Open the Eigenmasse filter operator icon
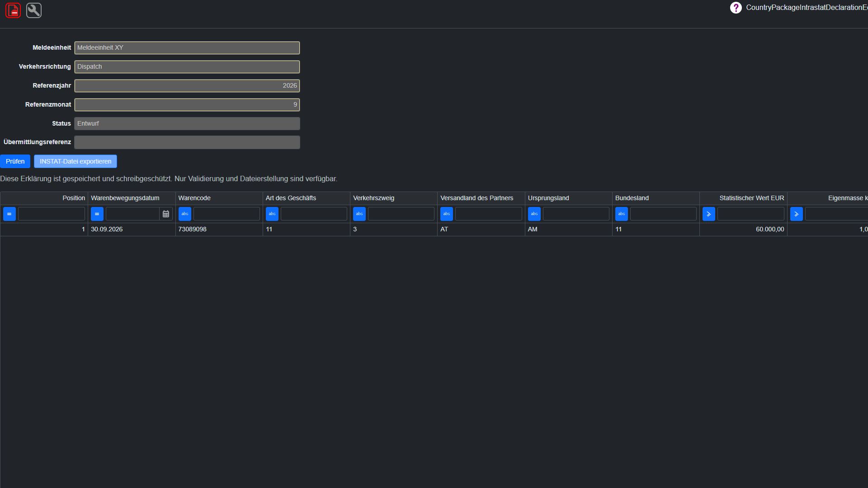Image resolution: width=868 pixels, height=488 pixels. (797, 214)
